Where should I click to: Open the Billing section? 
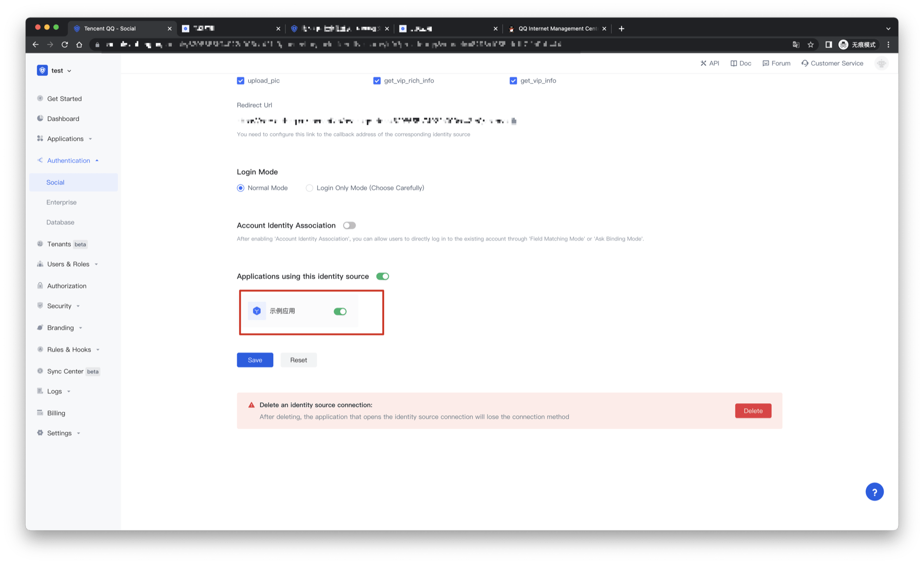(x=56, y=412)
